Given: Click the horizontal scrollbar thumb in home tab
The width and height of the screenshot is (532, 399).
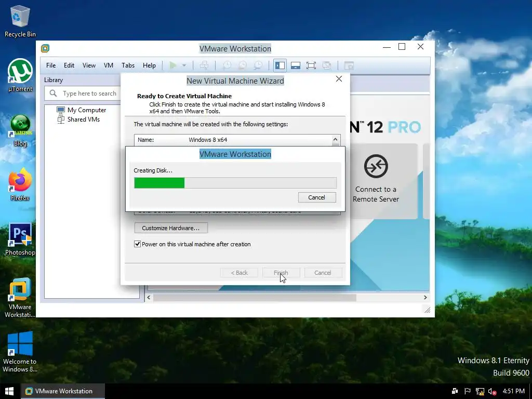Looking at the screenshot, I should pyautogui.click(x=255, y=298).
